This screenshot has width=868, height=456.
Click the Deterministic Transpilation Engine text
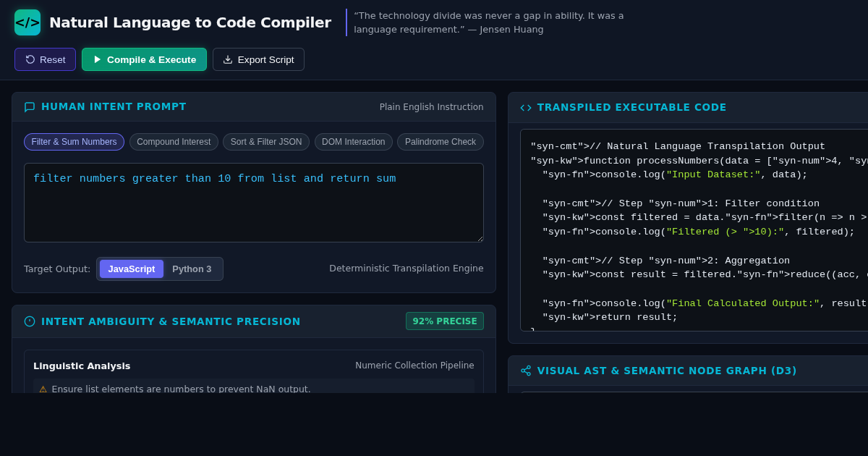pyautogui.click(x=407, y=269)
